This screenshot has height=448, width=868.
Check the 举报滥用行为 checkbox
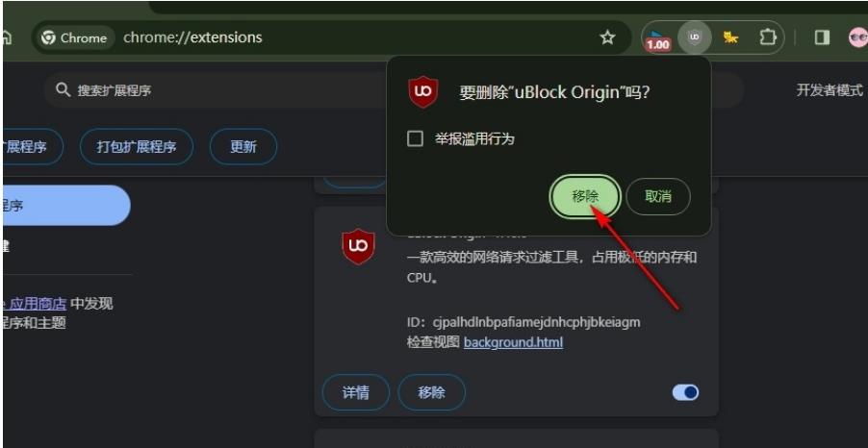click(x=415, y=138)
